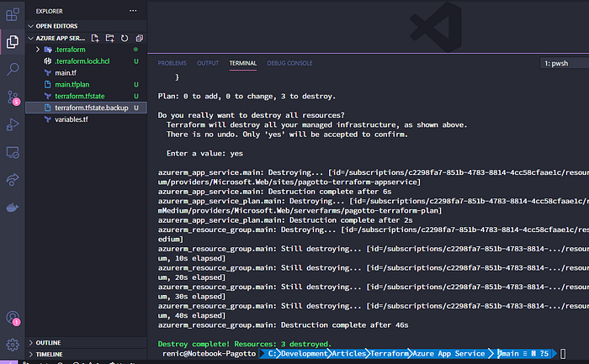The height and width of the screenshot is (364, 589).
Task: Open the variables.tf file
Action: pyautogui.click(x=86, y=119)
